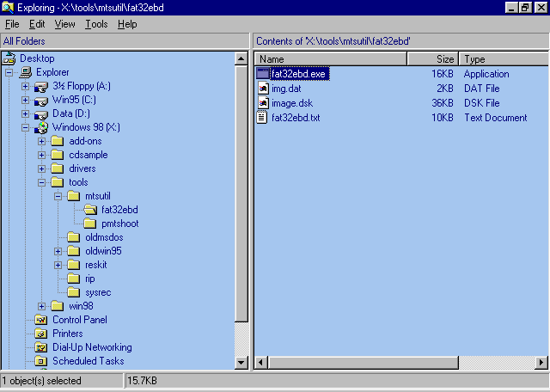
Task: Collapse the tools folder node
Action: click(x=42, y=182)
